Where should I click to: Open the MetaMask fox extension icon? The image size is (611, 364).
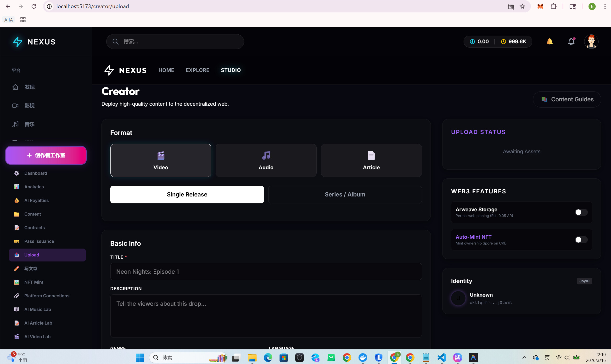(x=540, y=6)
